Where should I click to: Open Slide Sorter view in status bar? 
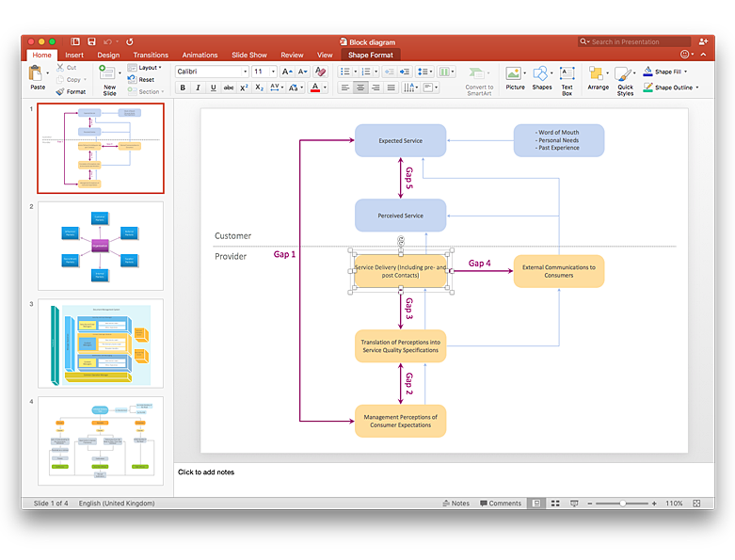[x=554, y=504]
